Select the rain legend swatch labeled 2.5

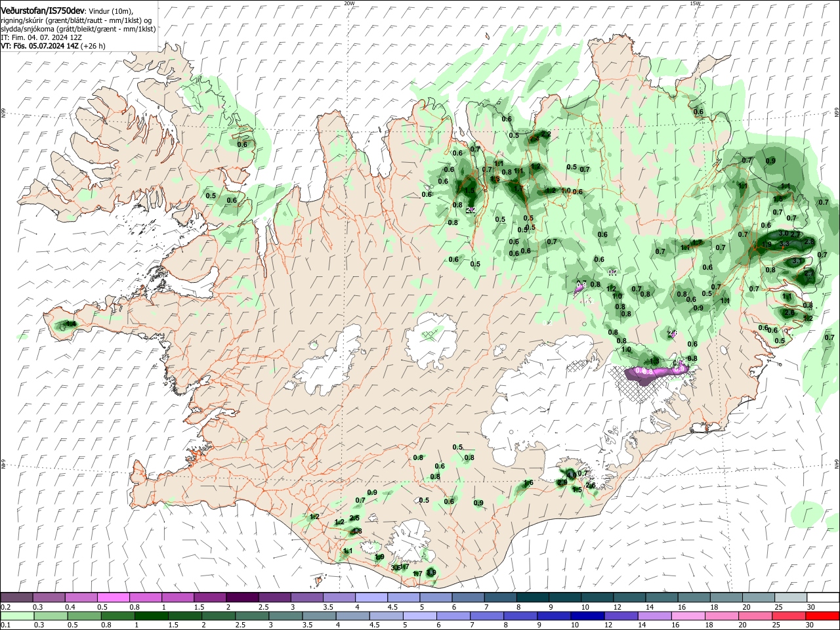252,616
